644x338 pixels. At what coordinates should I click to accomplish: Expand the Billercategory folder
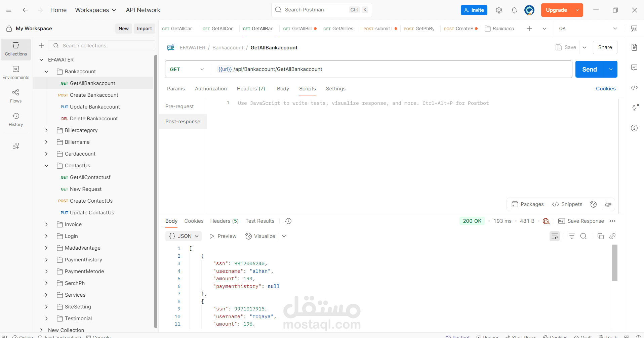[x=46, y=130]
